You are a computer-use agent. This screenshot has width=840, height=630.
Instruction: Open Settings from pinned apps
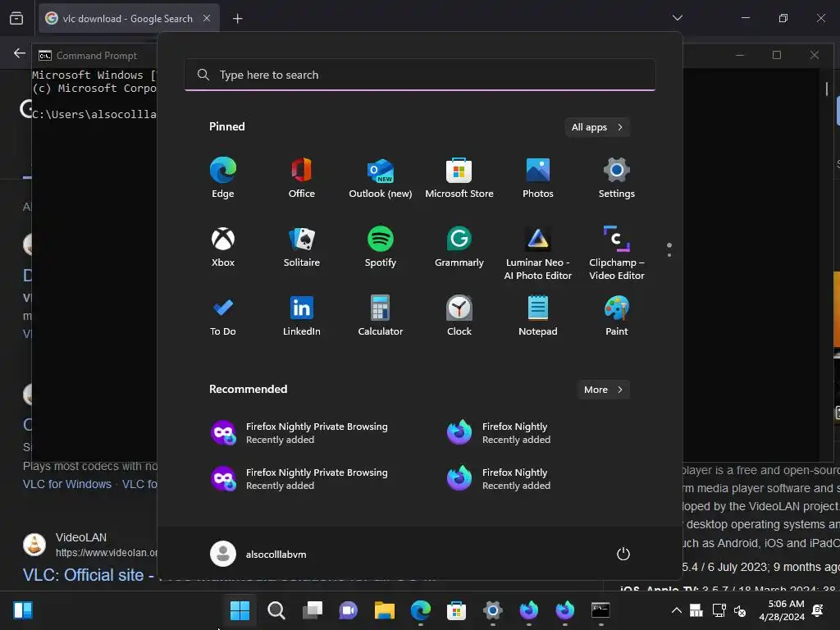617,178
